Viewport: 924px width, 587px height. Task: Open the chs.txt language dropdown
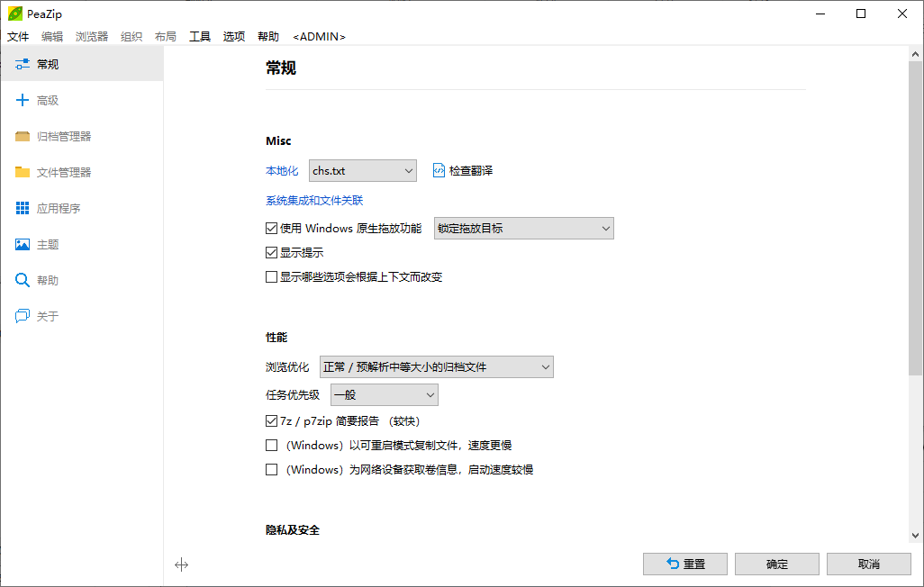362,170
